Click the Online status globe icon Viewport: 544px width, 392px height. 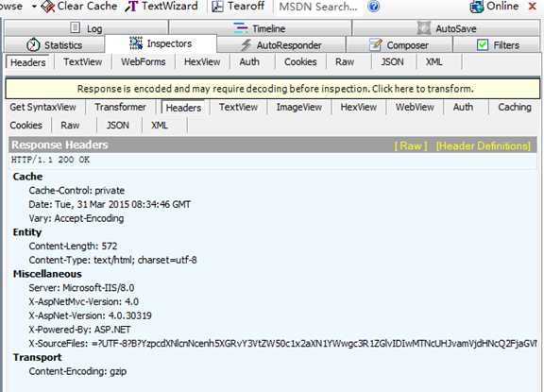(476, 7)
